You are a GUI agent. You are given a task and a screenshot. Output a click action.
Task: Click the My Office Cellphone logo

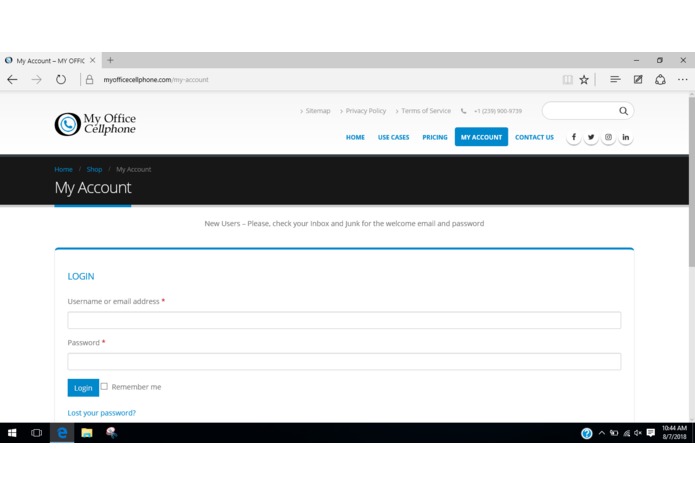95,124
